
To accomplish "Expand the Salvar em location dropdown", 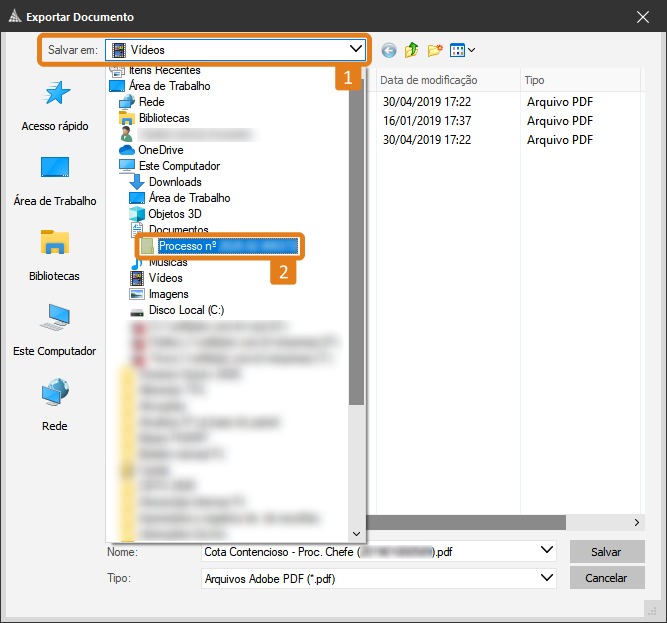I will click(x=356, y=49).
